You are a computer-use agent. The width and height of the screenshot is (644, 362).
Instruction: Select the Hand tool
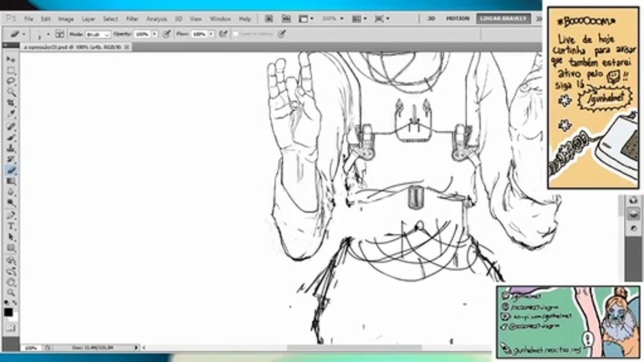coord(11,282)
